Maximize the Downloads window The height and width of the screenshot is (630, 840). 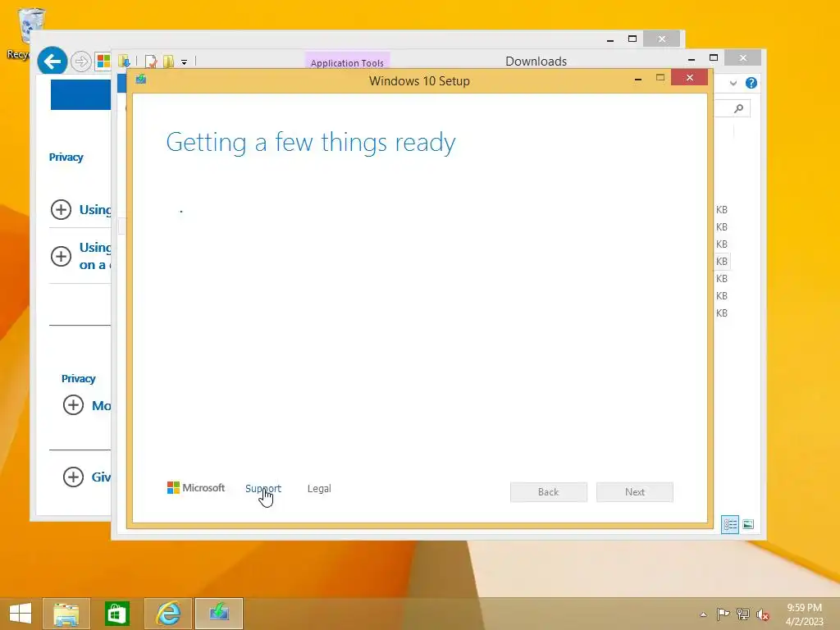[714, 57]
